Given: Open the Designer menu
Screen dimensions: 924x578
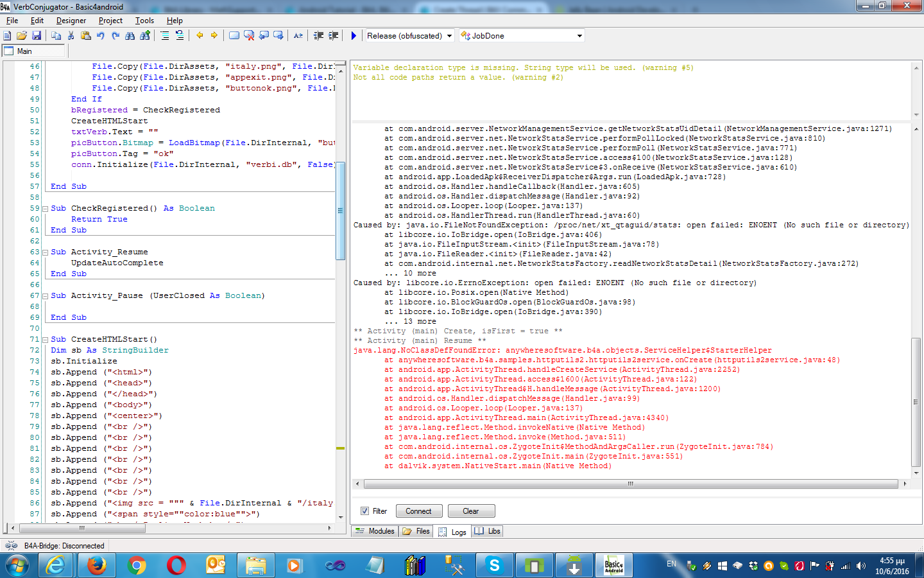Looking at the screenshot, I should [71, 21].
